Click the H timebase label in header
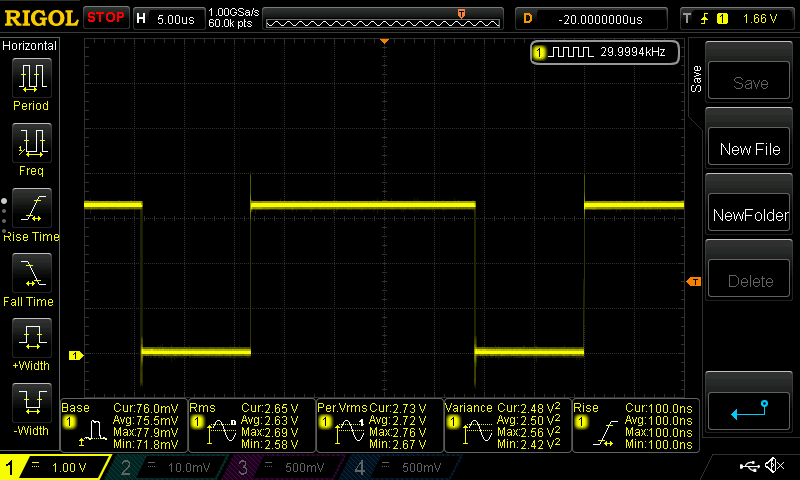This screenshot has width=800, height=480. click(x=141, y=19)
